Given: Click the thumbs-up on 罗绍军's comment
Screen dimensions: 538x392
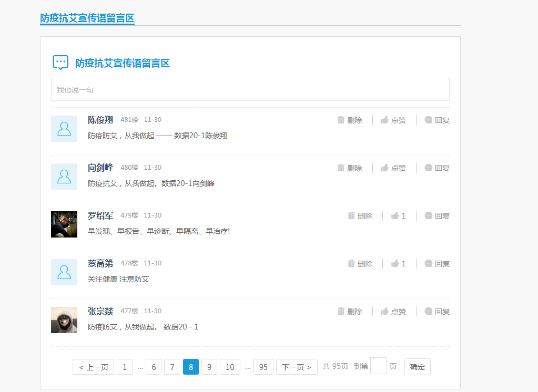Looking at the screenshot, I should pyautogui.click(x=395, y=215).
